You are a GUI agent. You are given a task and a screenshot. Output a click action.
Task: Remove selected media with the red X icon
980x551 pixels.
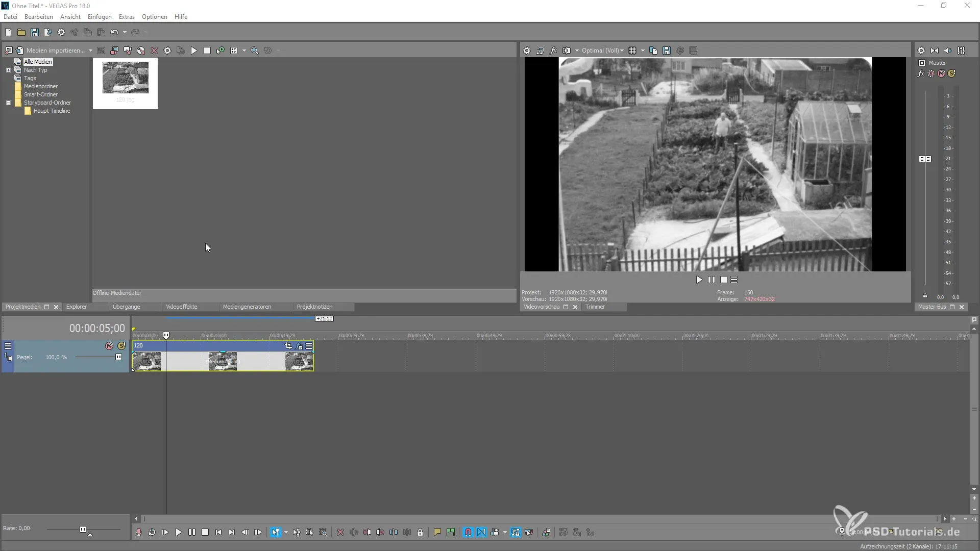(154, 51)
